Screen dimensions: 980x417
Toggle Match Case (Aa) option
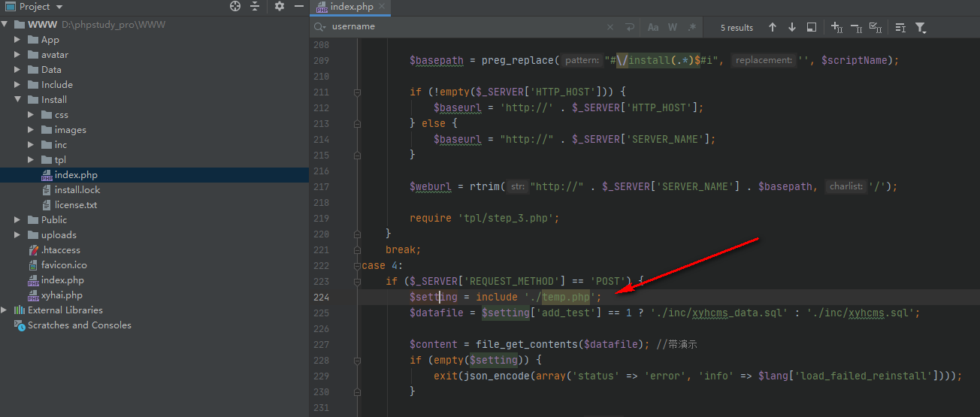[653, 27]
